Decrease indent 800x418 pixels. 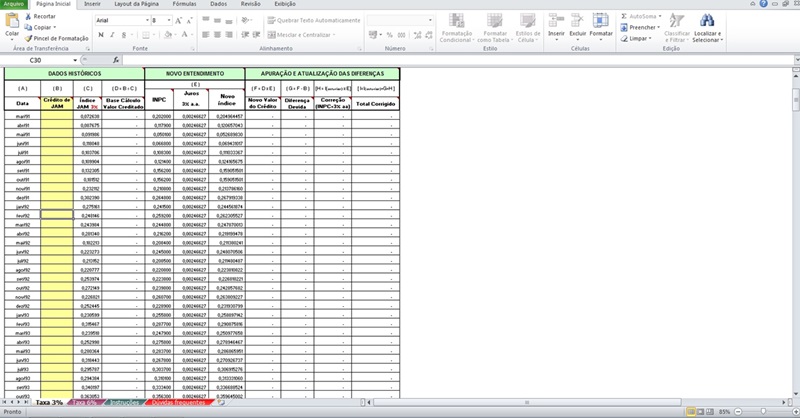click(x=245, y=35)
